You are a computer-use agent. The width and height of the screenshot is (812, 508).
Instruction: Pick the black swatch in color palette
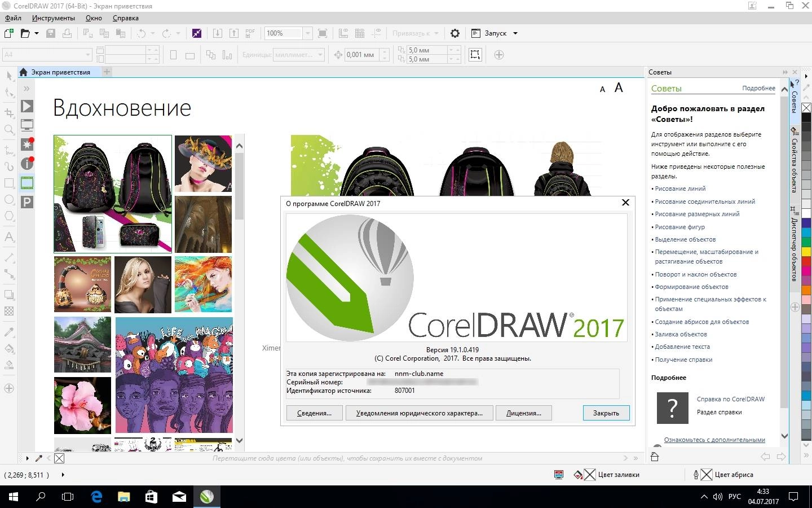[806, 117]
